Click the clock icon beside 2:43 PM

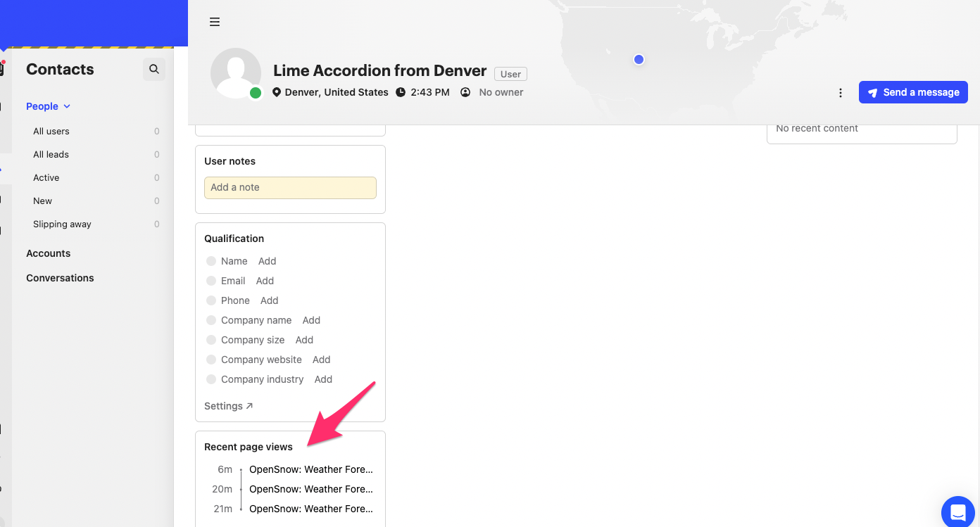click(x=401, y=92)
